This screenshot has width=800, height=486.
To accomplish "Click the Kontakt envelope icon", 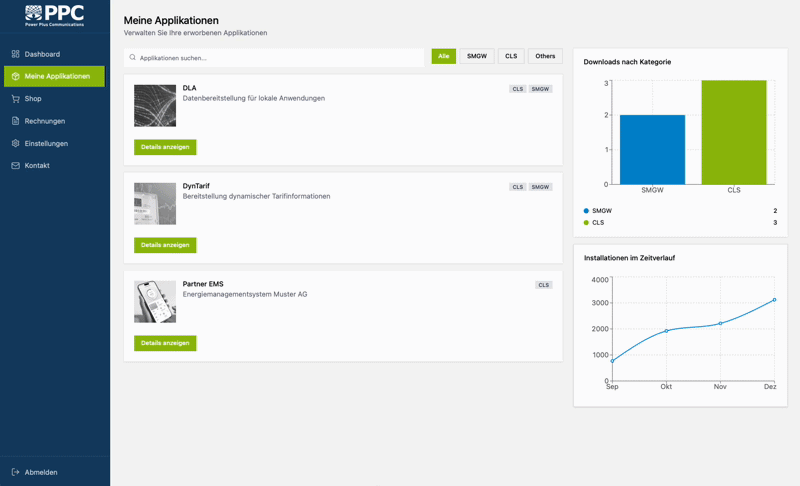I will (x=15, y=166).
